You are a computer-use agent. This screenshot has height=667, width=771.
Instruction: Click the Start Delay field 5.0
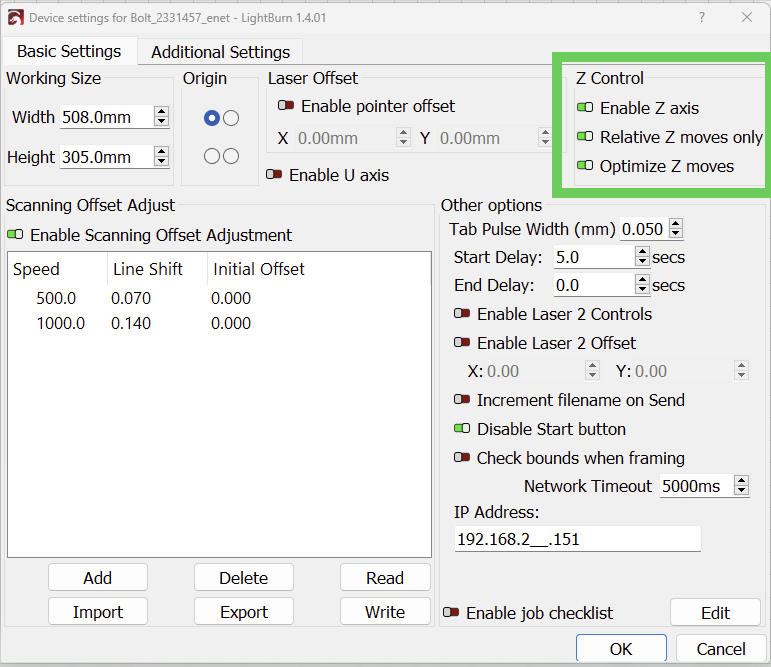(x=594, y=257)
